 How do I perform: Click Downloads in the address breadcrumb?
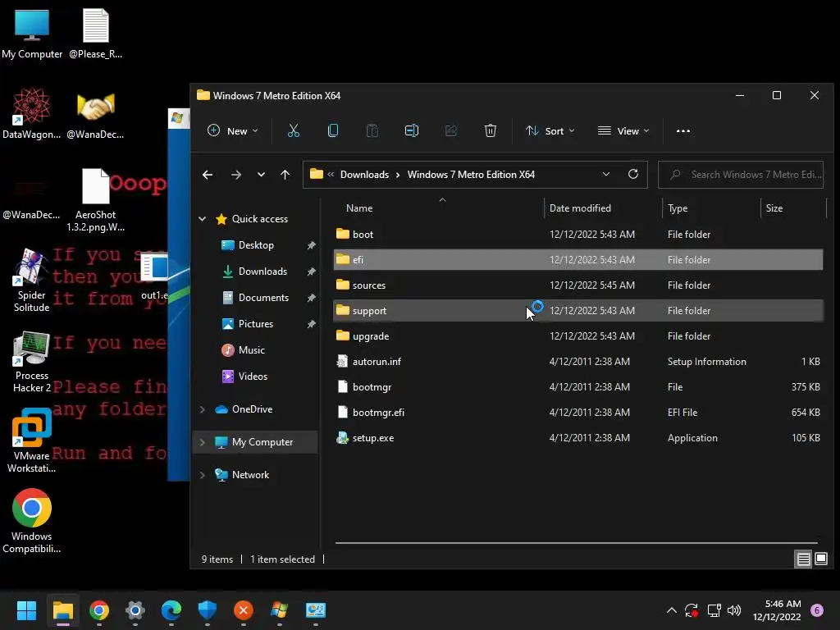(364, 175)
